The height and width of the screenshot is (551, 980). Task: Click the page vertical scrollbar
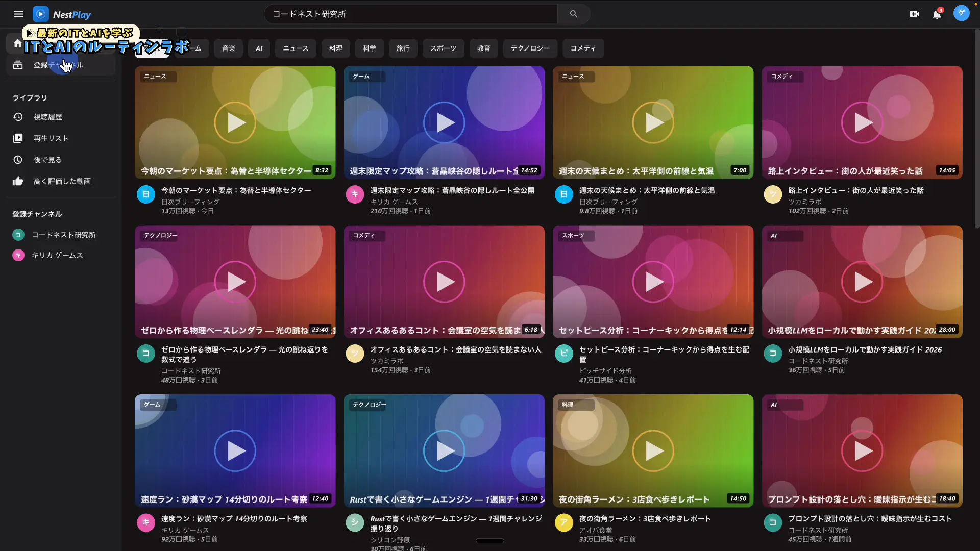tap(977, 128)
